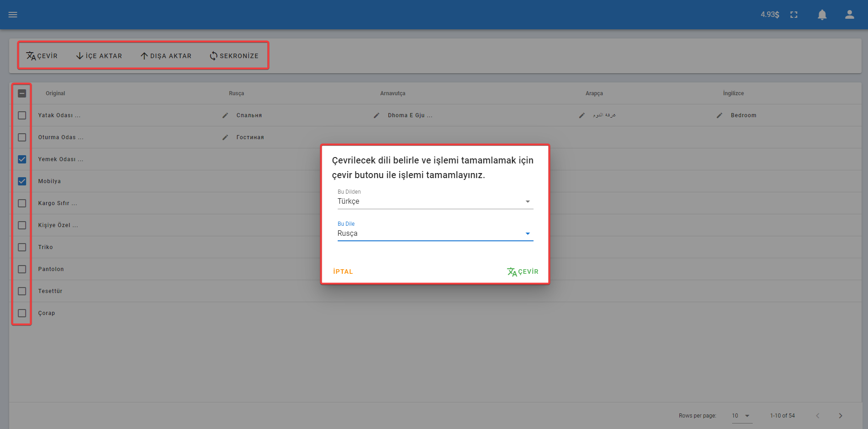Click the Rusça column header
Screen dimensions: 868x429
237,93
